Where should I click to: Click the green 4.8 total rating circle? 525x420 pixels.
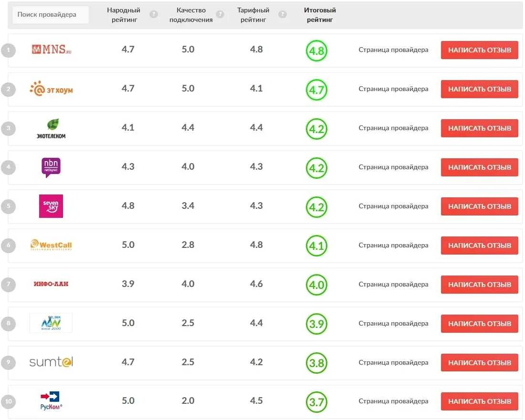tap(316, 51)
